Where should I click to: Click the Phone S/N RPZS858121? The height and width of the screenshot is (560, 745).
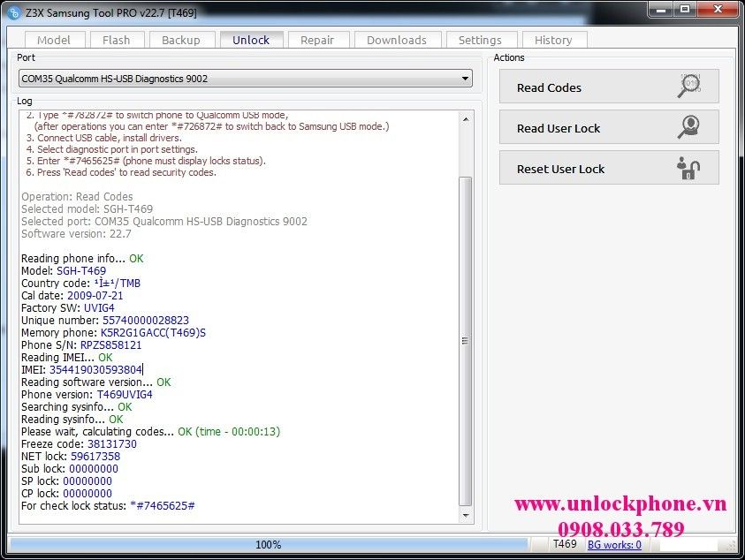tap(111, 345)
